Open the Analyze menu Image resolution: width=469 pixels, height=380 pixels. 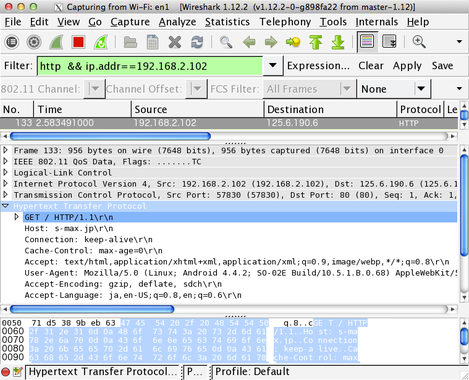click(177, 22)
